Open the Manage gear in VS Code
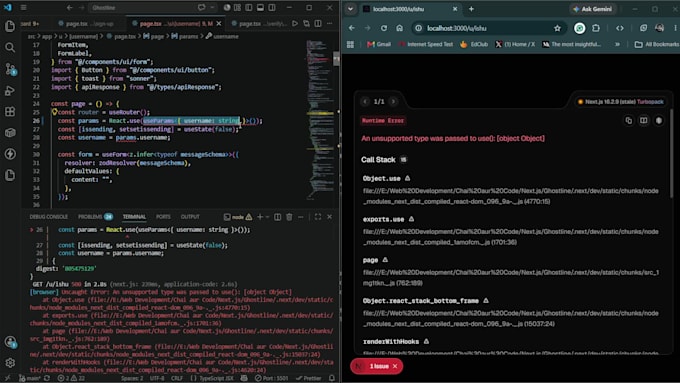680x383 pixels. point(10,363)
